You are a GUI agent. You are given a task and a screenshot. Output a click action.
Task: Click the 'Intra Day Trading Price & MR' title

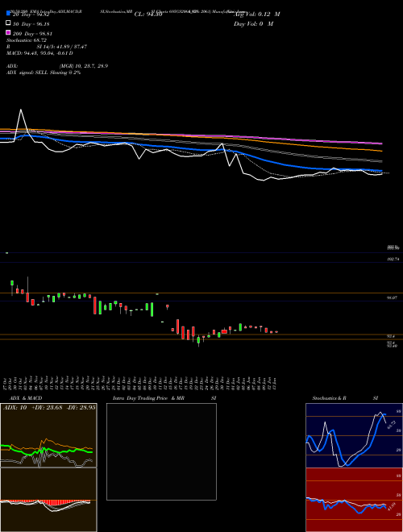pyautogui.click(x=148, y=398)
